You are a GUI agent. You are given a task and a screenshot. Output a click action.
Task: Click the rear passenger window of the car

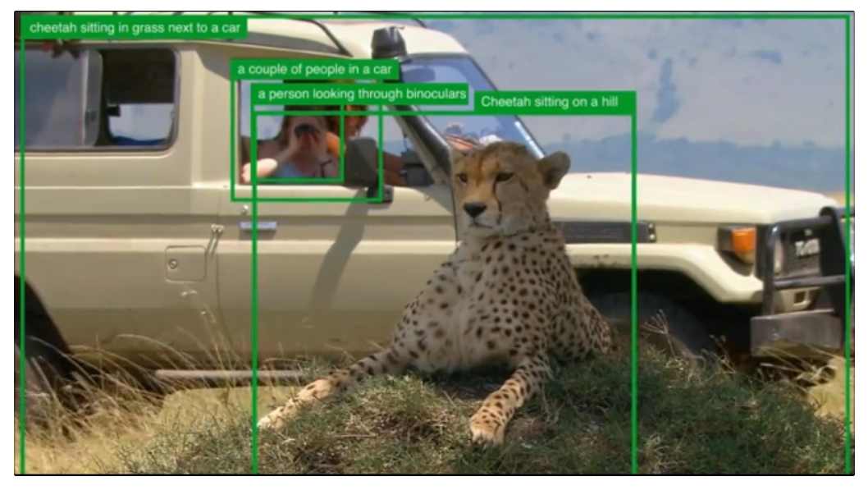[98, 99]
